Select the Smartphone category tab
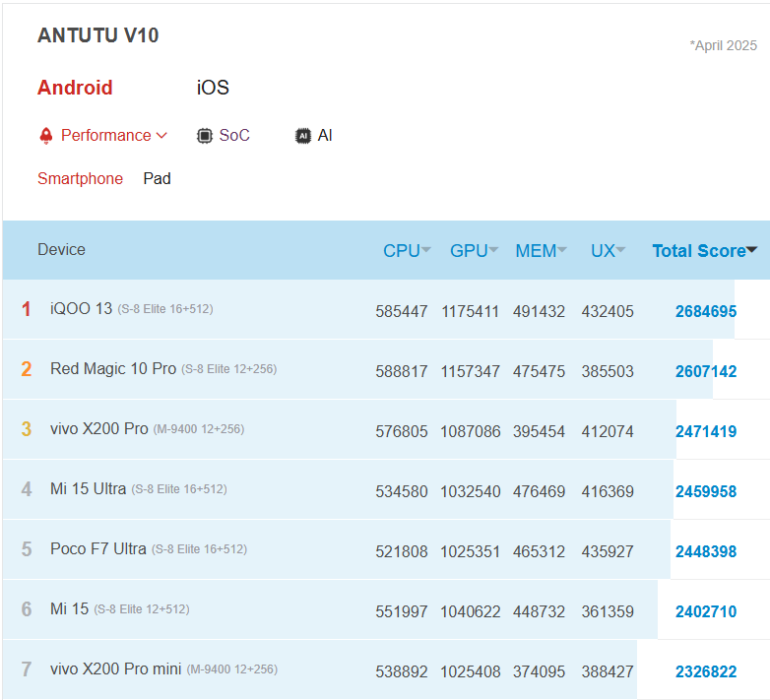Image resolution: width=770 pixels, height=700 pixels. click(80, 178)
